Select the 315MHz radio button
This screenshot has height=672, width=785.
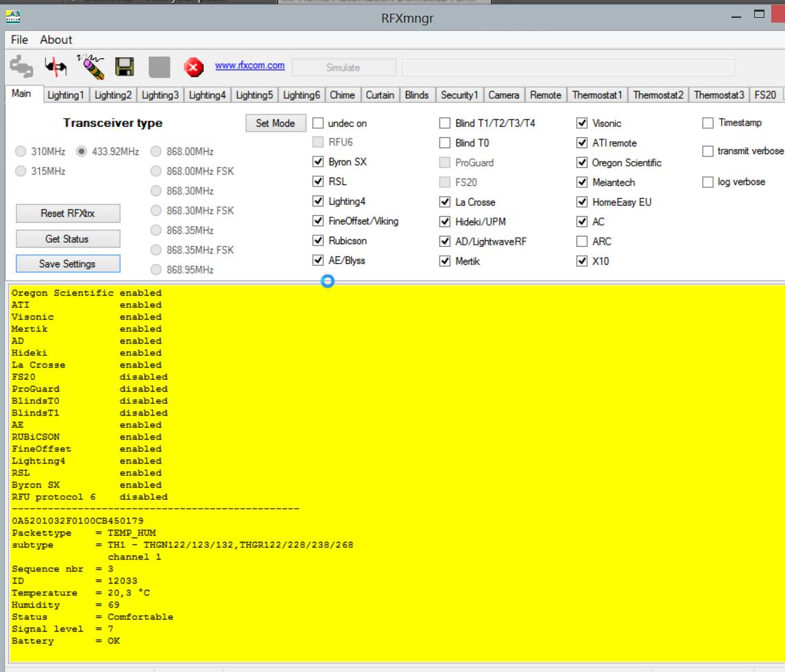[x=21, y=171]
